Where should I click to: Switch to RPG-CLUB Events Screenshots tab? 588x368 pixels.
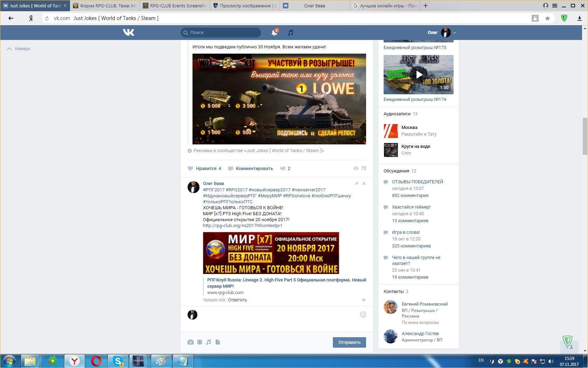pos(175,6)
